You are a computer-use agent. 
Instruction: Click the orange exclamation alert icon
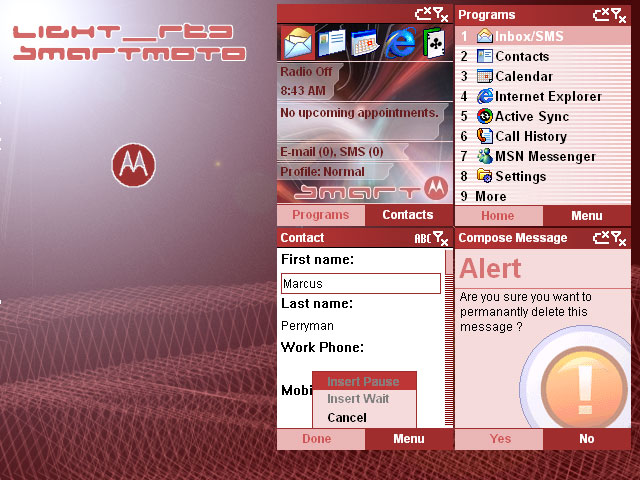click(x=584, y=387)
